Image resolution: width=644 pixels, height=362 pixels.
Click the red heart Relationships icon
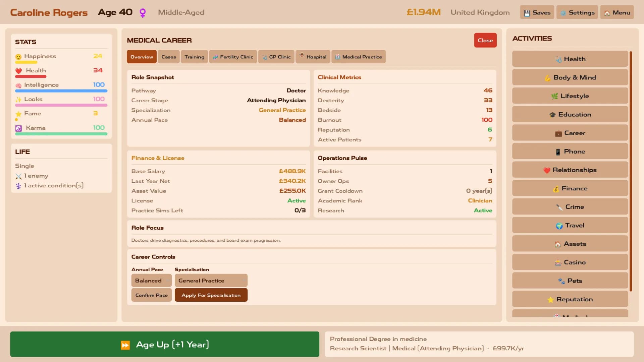(547, 170)
